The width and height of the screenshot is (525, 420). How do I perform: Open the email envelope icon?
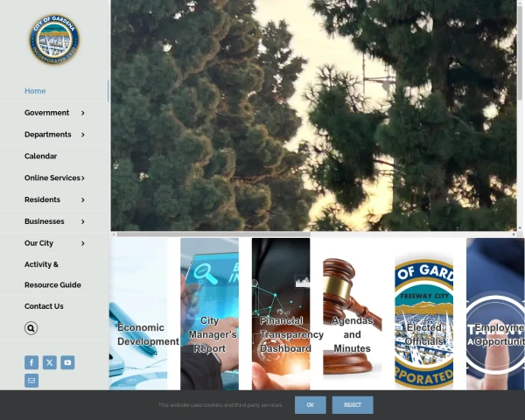31,381
